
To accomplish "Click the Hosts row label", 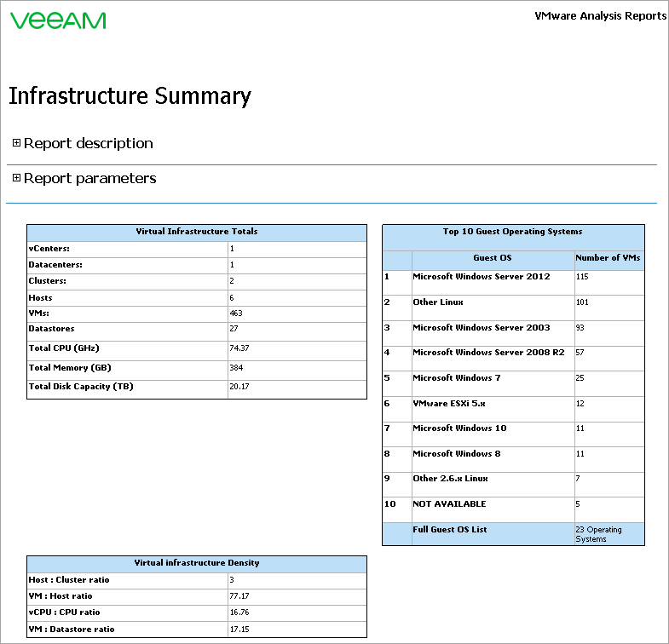I will (40, 297).
